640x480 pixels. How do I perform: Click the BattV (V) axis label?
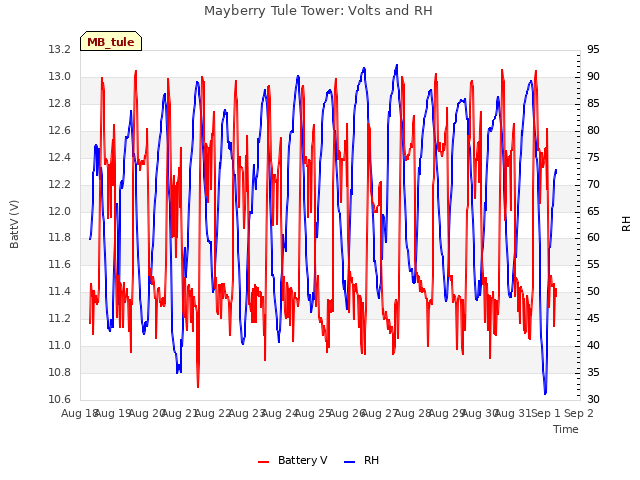[x=14, y=224]
